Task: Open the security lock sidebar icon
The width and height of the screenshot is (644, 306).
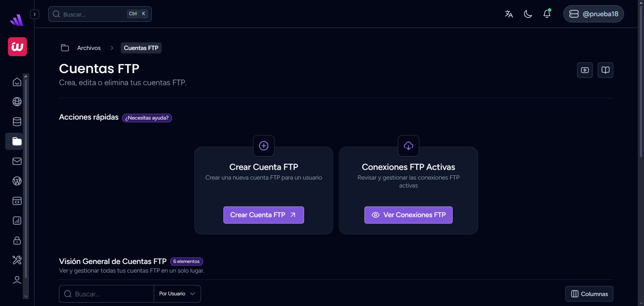Action: pos(17,241)
